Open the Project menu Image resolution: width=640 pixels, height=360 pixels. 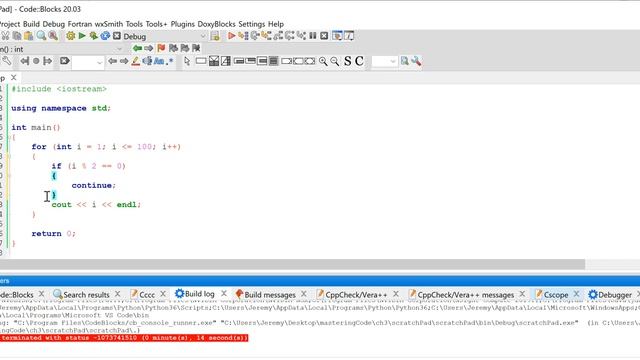(9, 24)
